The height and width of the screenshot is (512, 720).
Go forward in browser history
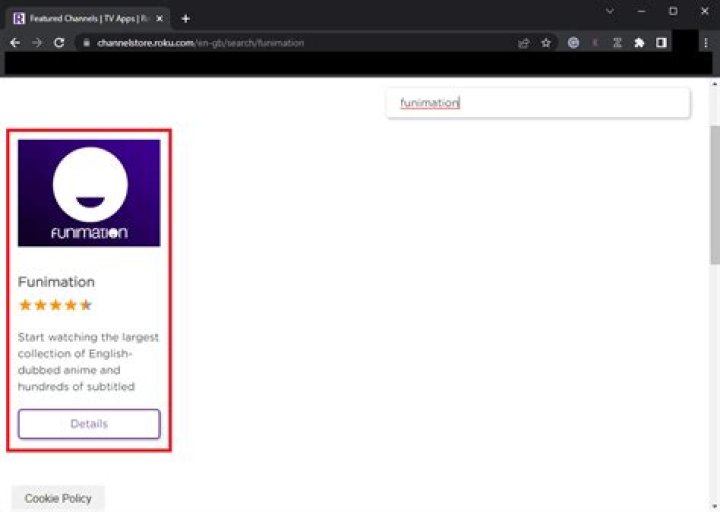37,43
